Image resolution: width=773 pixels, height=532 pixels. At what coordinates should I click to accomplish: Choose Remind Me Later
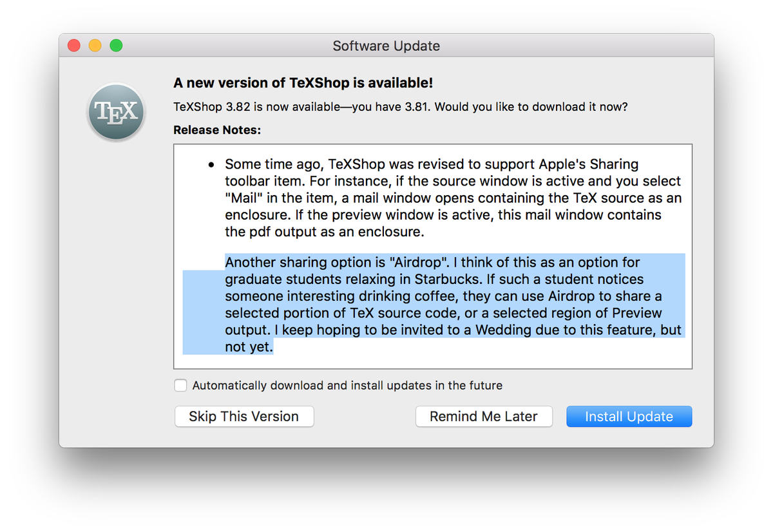point(484,417)
